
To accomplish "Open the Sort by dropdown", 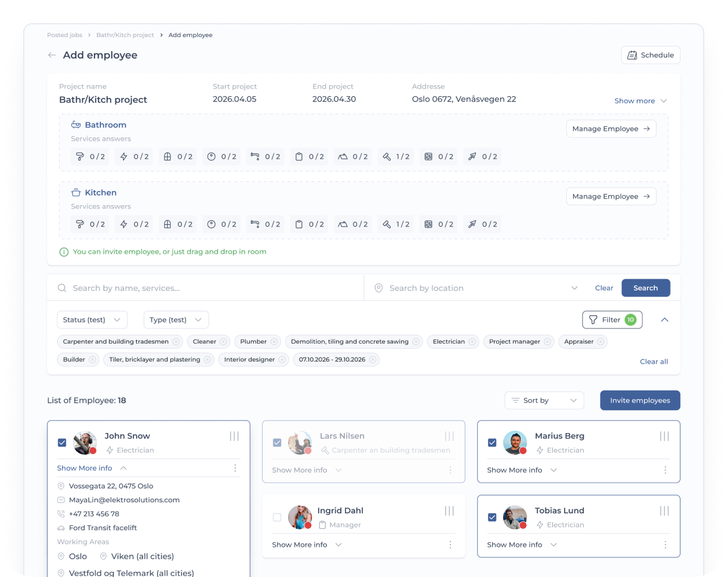I will [x=544, y=400].
